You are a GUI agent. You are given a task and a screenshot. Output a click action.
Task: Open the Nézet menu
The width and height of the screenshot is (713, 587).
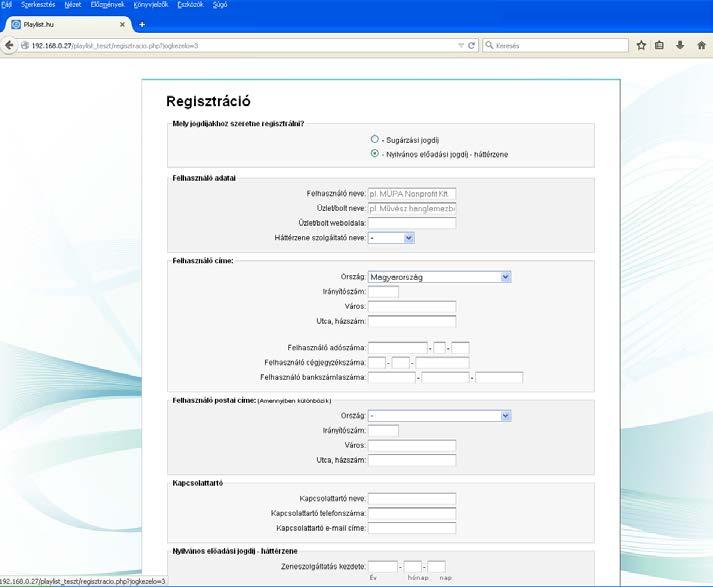pos(73,5)
